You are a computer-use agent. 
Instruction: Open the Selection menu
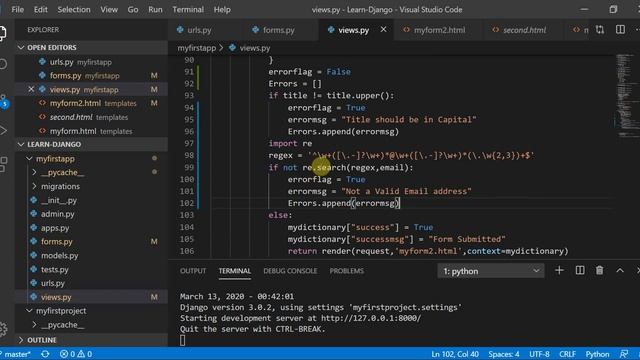click(73, 9)
